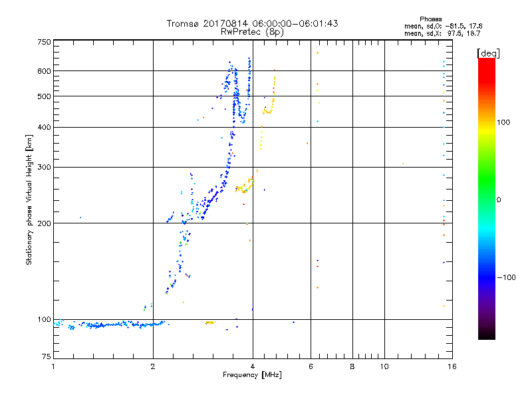This screenshot has height=399, width=532.
Task: Click the mean, sd,O phase statistics line
Action: (x=443, y=26)
